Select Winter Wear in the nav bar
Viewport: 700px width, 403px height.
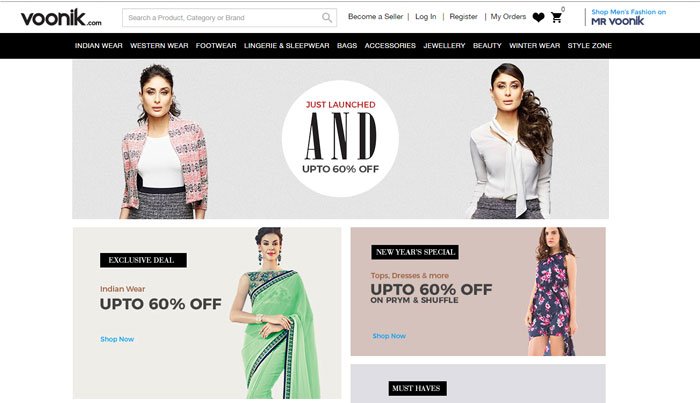(x=534, y=46)
